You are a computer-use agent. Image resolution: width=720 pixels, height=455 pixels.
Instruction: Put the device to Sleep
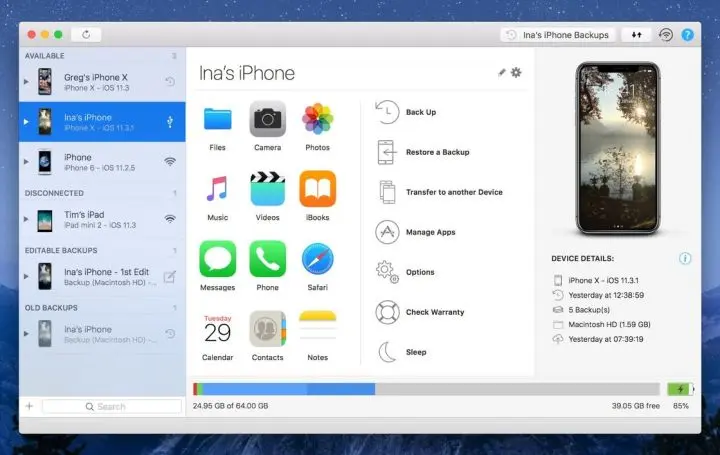click(x=401, y=352)
